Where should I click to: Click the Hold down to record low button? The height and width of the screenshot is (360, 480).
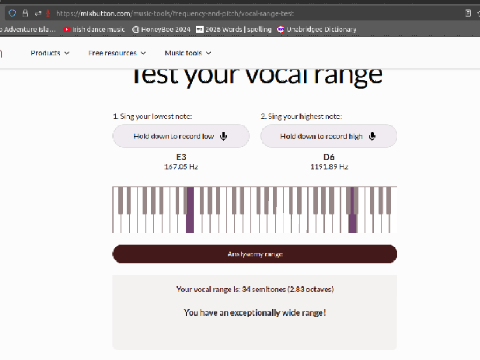click(181, 136)
